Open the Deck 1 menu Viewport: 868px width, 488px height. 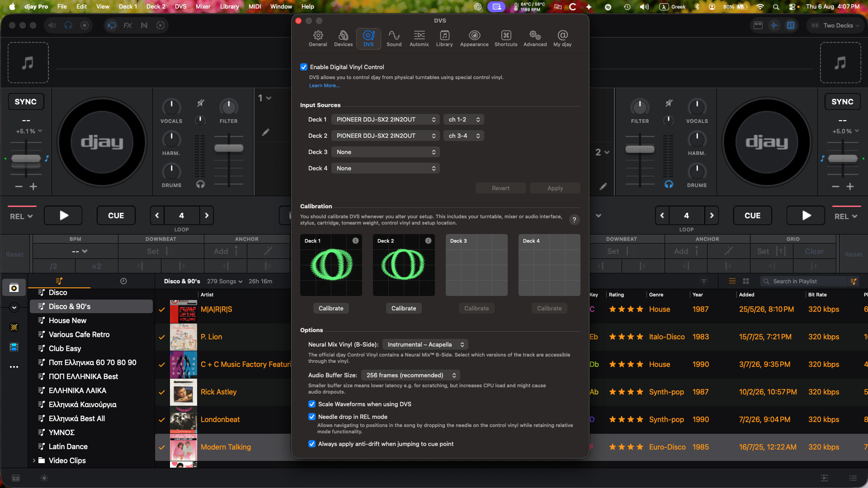128,6
